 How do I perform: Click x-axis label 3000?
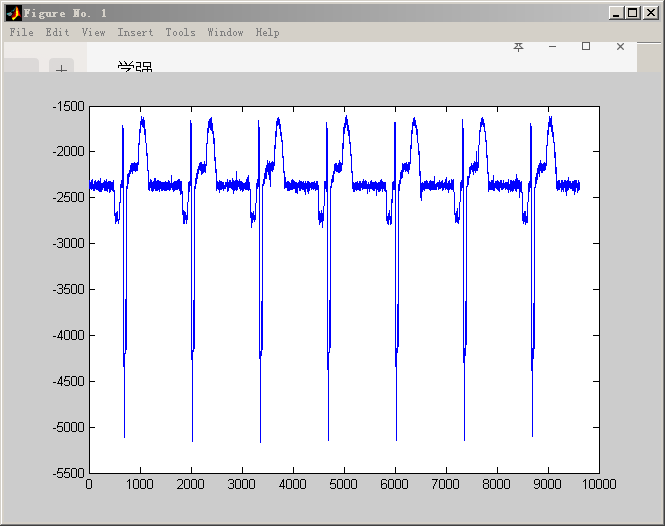pos(242,484)
